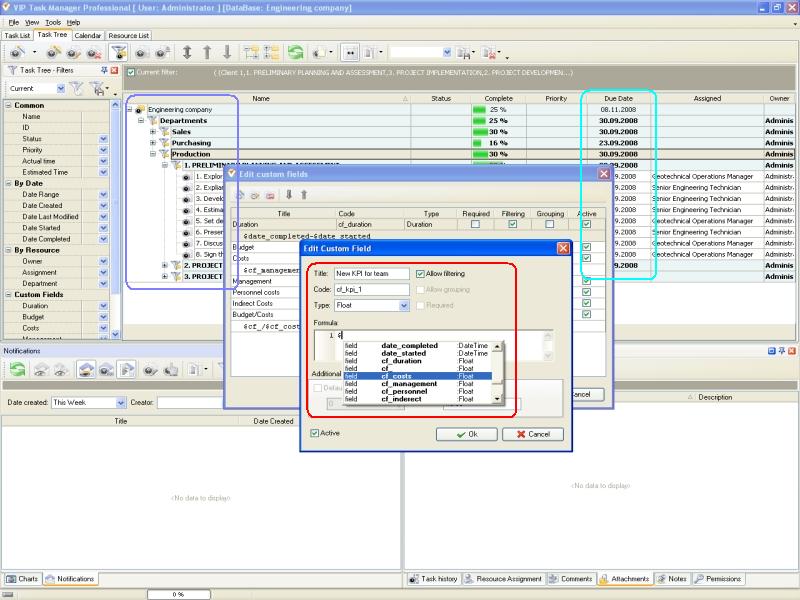Open the File menu
This screenshot has height=600, width=800.
(x=14, y=22)
